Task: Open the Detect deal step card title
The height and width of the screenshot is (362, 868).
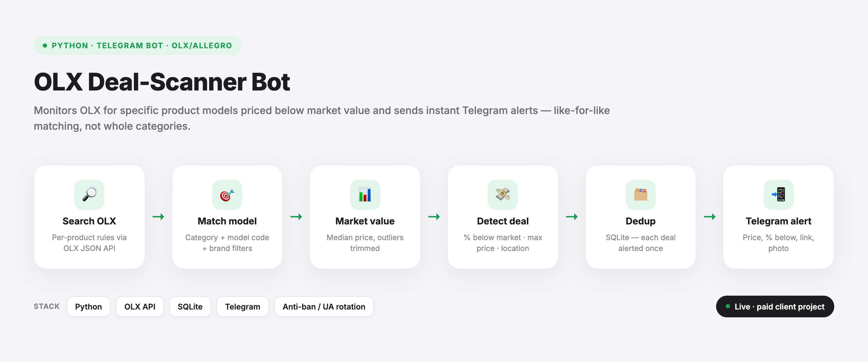Action: 503,221
